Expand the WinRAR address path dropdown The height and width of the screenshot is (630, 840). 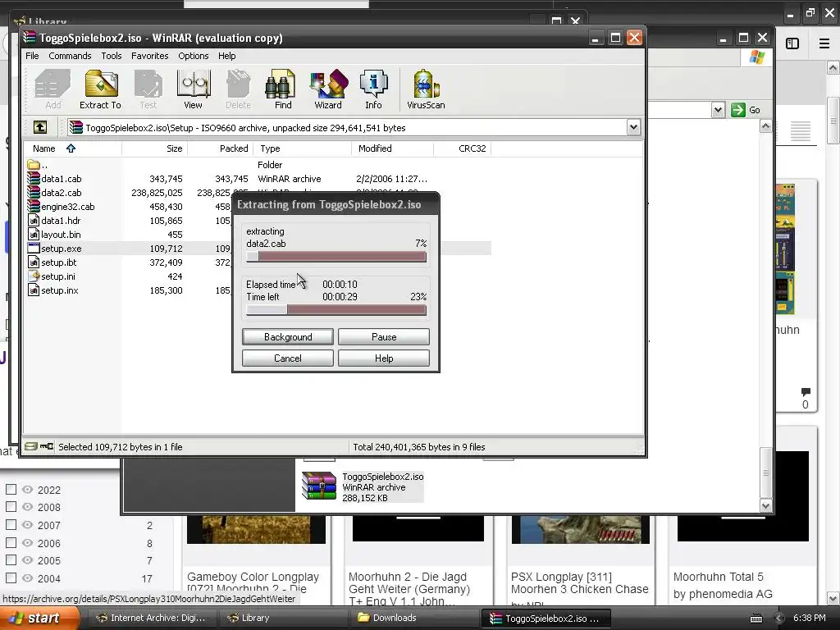[x=633, y=127]
